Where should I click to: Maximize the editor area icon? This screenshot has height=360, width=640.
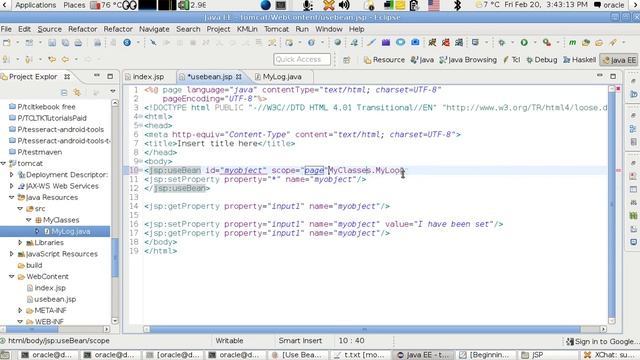pos(613,76)
